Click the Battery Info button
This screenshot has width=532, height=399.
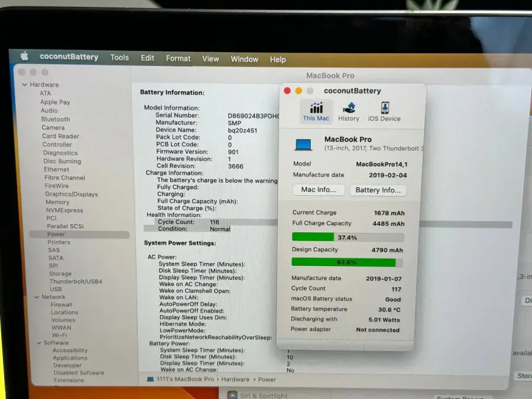pos(378,190)
